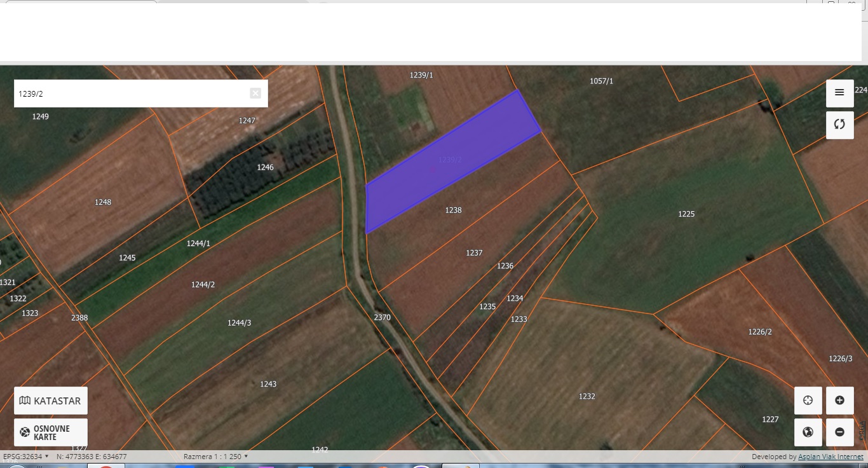Open the OSNOVNE KARTE base maps panel
868x468 pixels.
51,432
